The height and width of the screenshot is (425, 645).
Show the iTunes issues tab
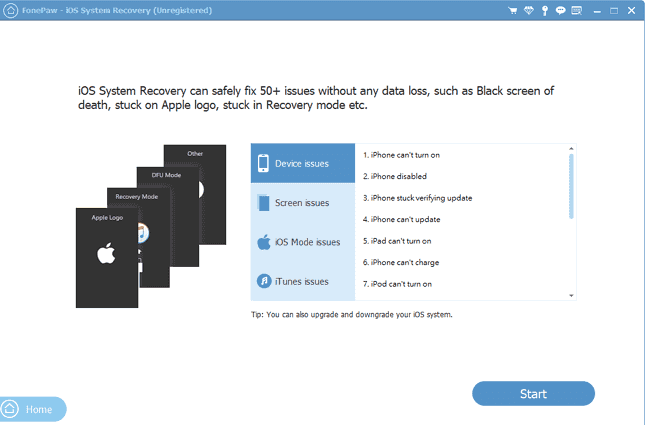[x=303, y=282]
